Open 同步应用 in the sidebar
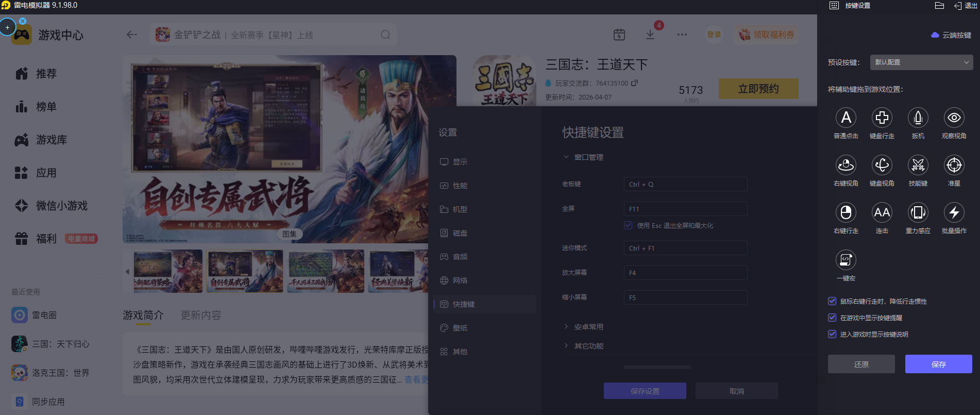The height and width of the screenshot is (415, 980). click(x=39, y=402)
